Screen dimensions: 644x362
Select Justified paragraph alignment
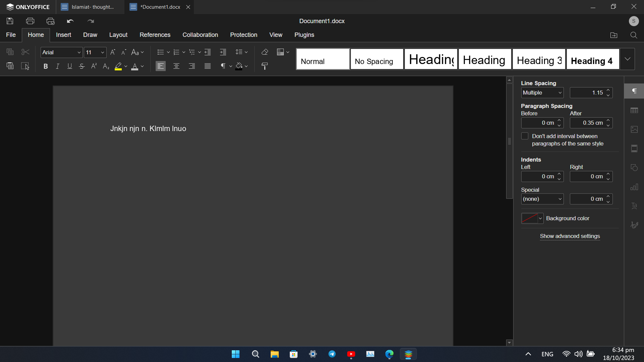point(208,66)
